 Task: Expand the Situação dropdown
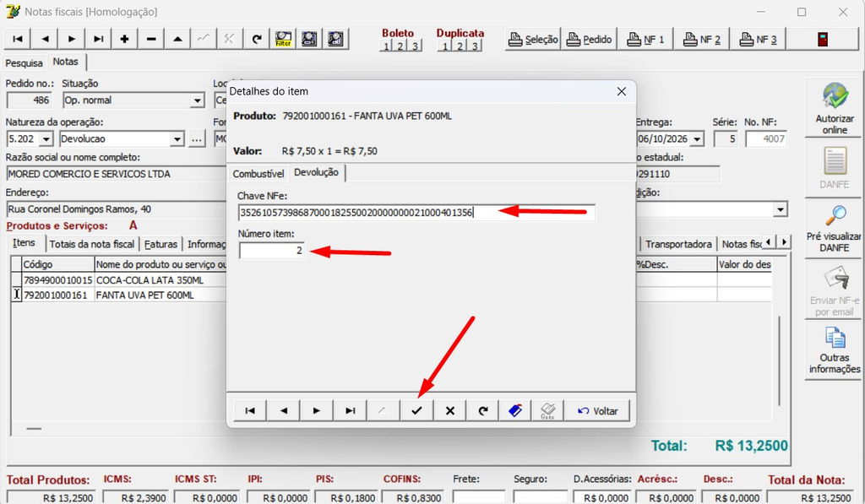coord(198,100)
